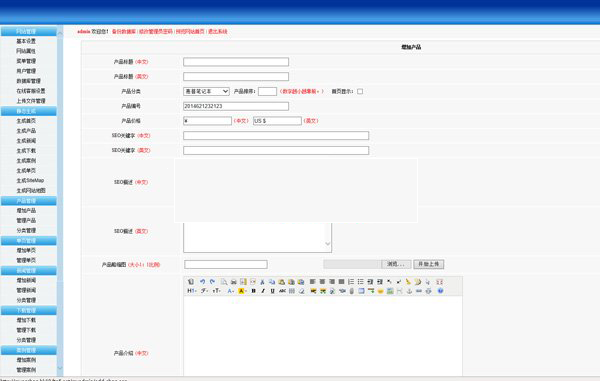Viewport: 600px width, 381px height.
Task: Click the sidebar scrollbar up arrow
Action: click(60, 33)
